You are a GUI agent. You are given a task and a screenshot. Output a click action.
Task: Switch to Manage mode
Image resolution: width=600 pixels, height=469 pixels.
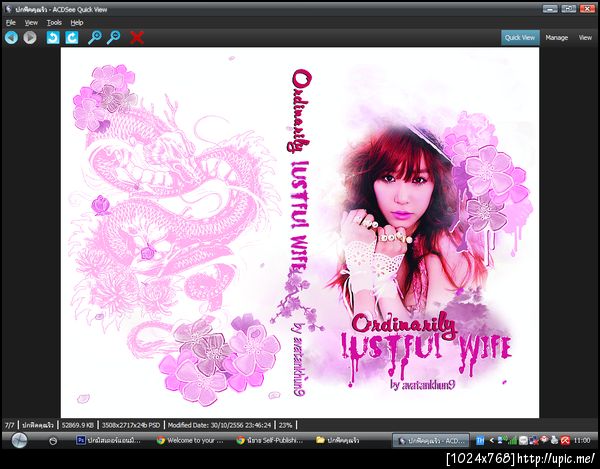click(556, 37)
